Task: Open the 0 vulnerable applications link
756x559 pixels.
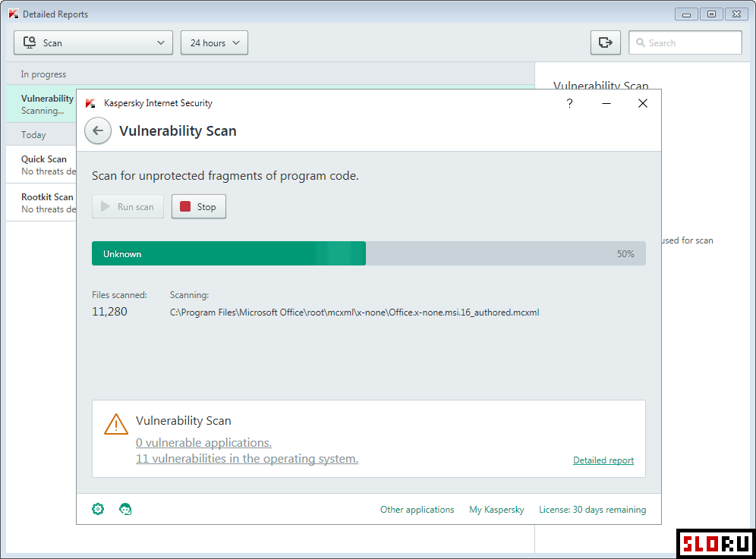Action: tap(203, 442)
